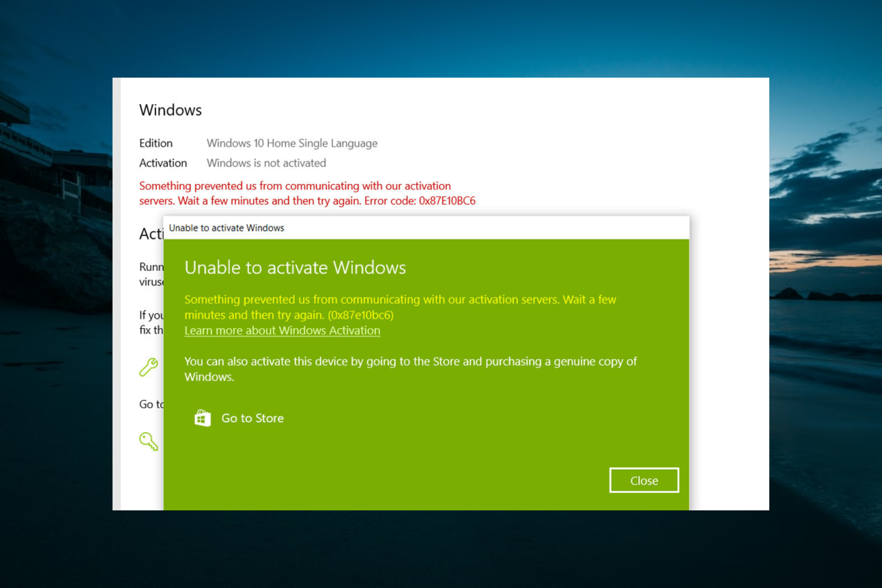Screen dimensions: 882x588
Task: Click red error code 0x87E10BC6 message
Action: (x=307, y=193)
